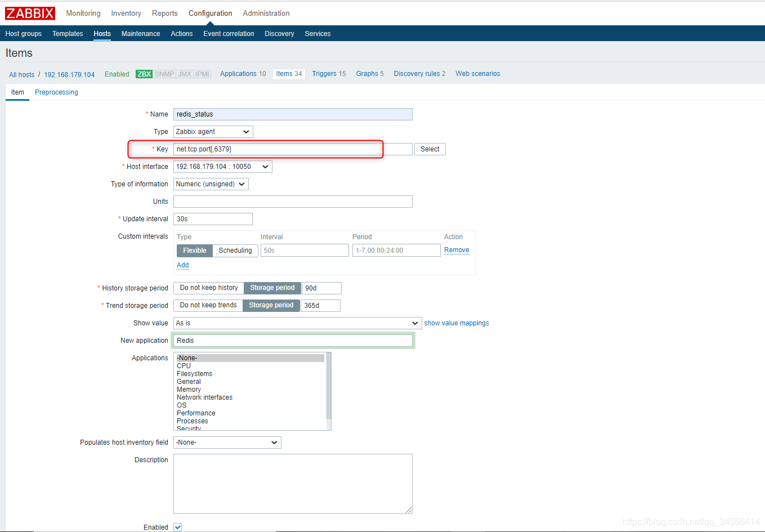765x532 pixels.
Task: Open the show value mappings link
Action: coord(456,323)
